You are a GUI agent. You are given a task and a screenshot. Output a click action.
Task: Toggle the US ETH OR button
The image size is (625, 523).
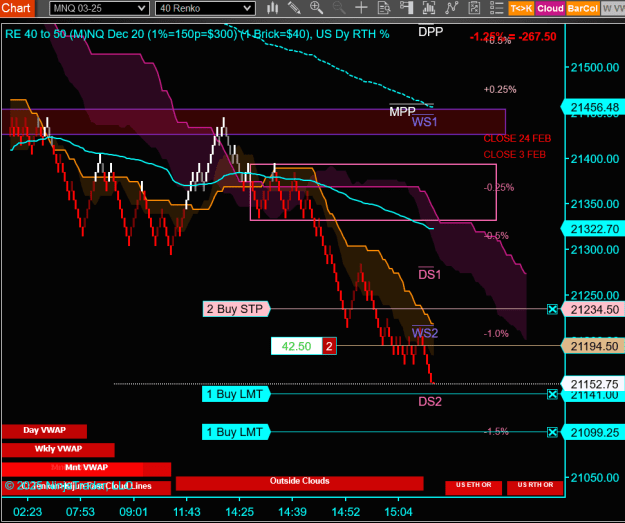point(474,488)
